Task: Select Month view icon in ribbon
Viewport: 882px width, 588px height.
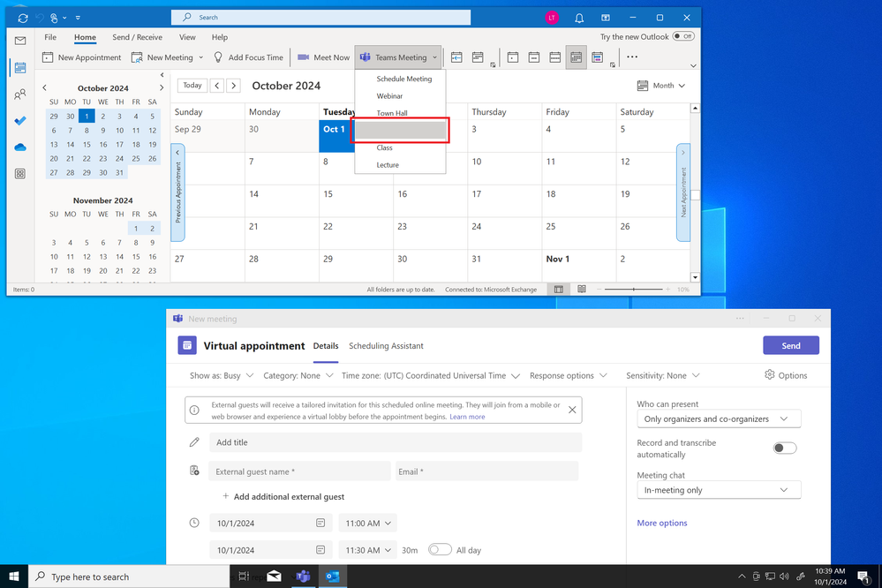Action: pos(576,57)
